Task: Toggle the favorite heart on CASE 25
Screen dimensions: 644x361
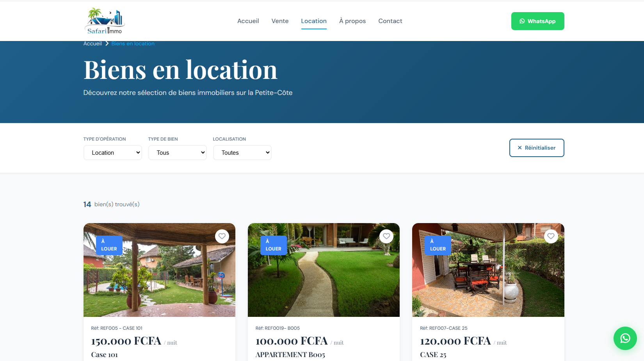Action: click(551, 236)
